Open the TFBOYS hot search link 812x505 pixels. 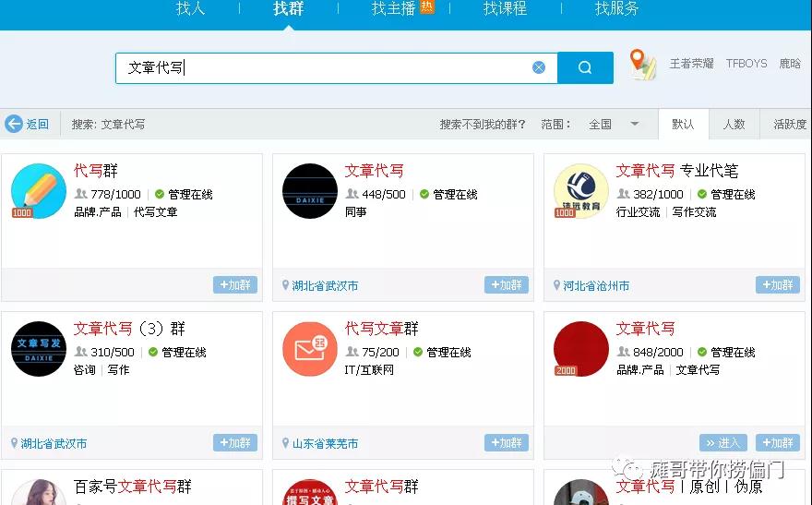tap(746, 64)
